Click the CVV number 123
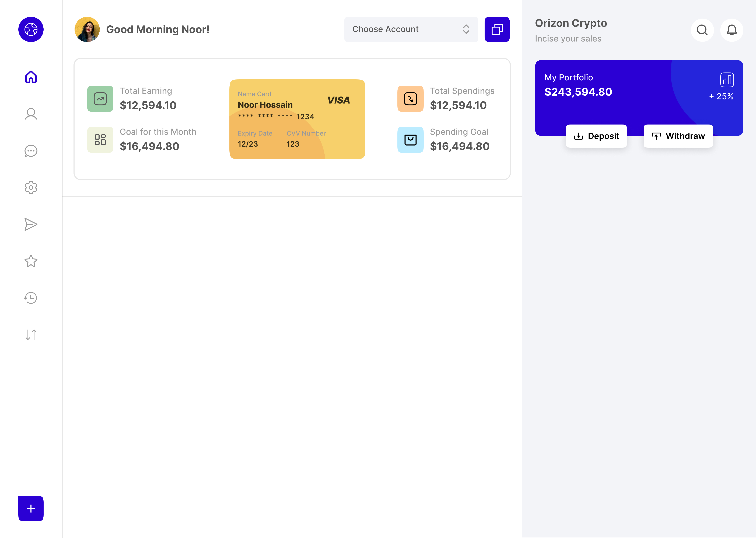The height and width of the screenshot is (538, 756). point(293,144)
